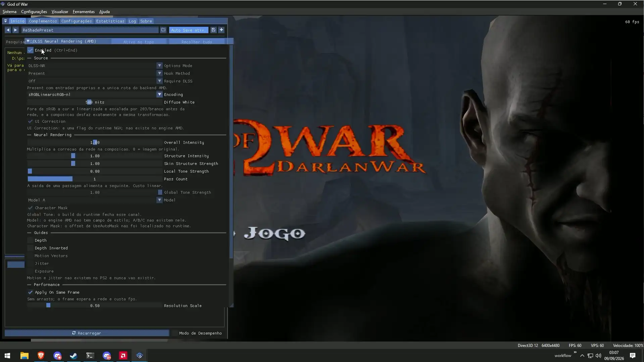Select the Início tab
644x362 pixels.
click(x=17, y=21)
